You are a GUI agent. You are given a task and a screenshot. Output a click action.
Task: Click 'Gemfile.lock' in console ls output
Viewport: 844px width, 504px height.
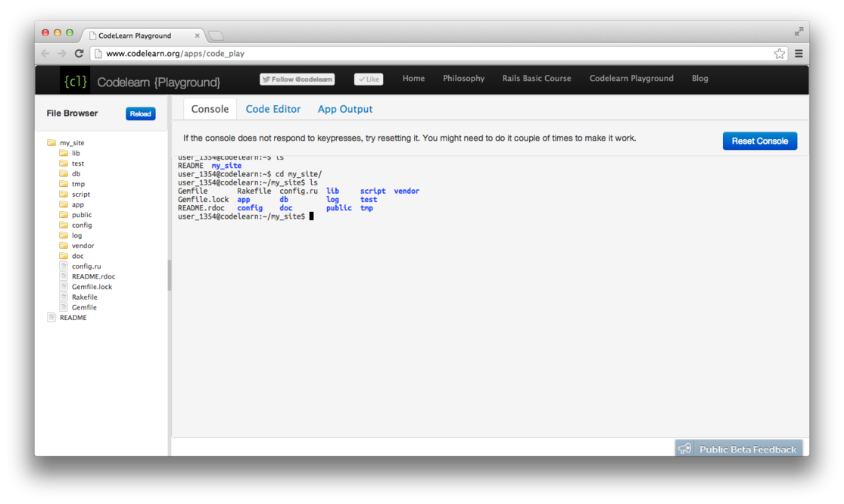pyautogui.click(x=204, y=200)
